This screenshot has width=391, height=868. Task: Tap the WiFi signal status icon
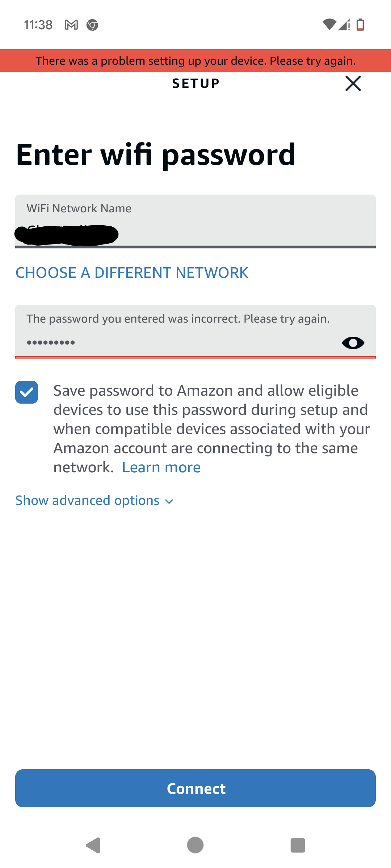(329, 25)
